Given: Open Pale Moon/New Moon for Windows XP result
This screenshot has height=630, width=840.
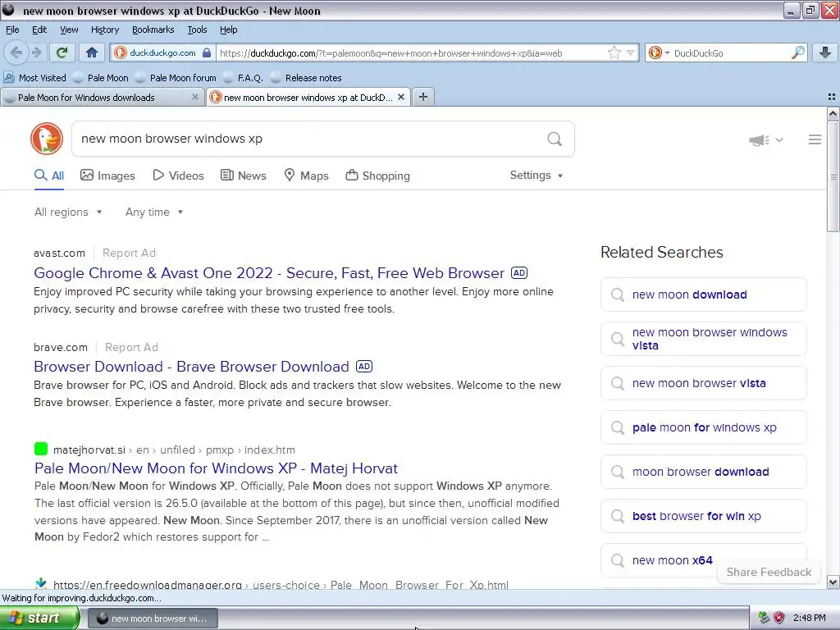Looking at the screenshot, I should [x=216, y=468].
